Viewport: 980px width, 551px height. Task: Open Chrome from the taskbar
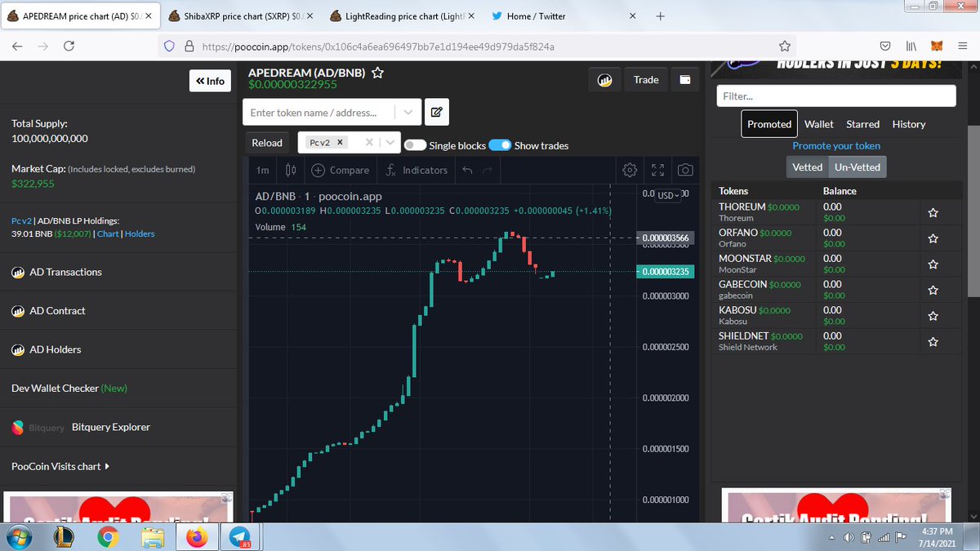coord(107,537)
